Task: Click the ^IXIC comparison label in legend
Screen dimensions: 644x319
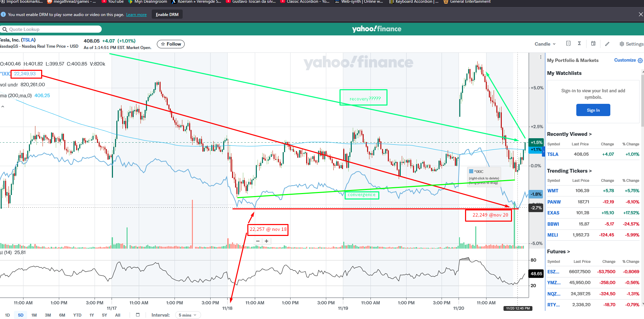Action: [5, 74]
